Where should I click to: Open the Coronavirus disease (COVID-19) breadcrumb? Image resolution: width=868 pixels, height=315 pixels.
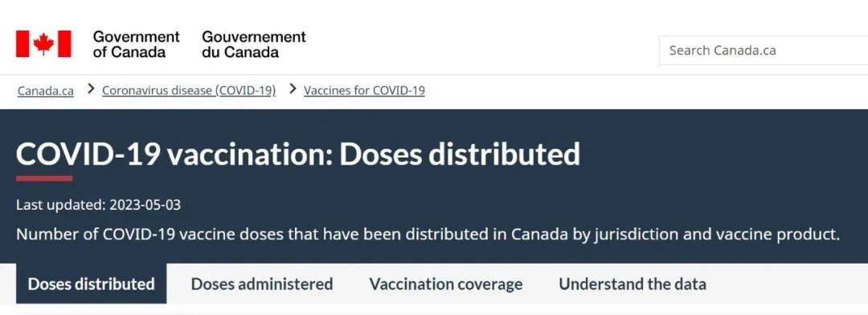pyautogui.click(x=189, y=90)
